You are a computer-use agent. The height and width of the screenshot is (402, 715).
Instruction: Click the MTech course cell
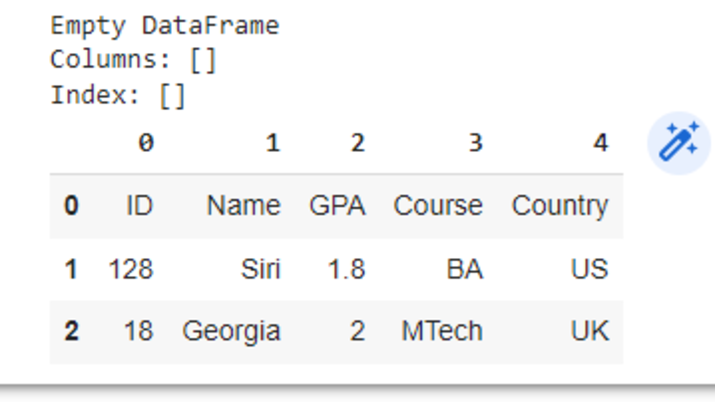442,331
